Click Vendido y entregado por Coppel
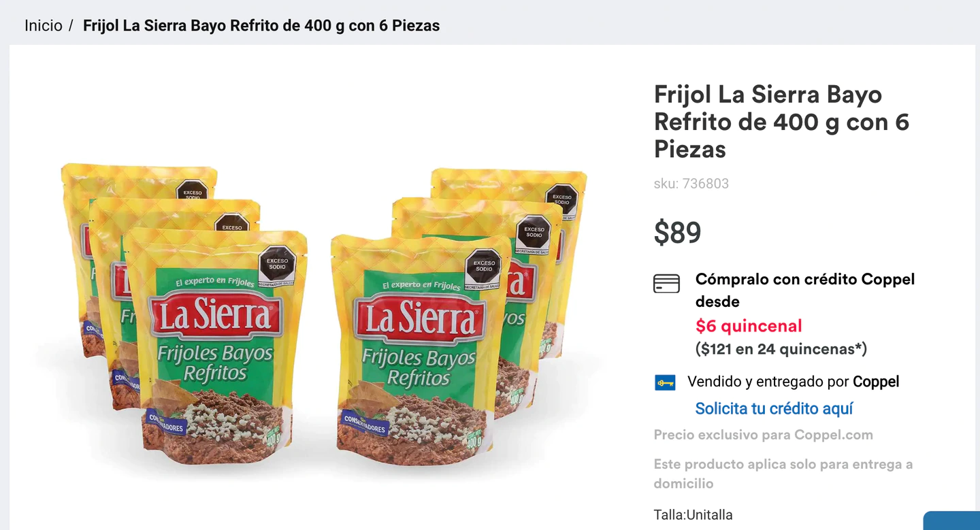Screen dimensions: 980x530 click(793, 382)
